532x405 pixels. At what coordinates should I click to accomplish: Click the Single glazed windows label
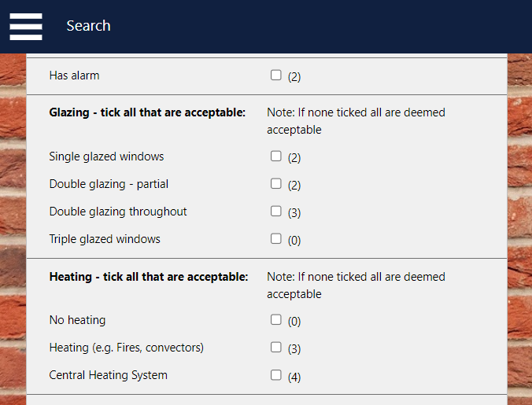[106, 156]
